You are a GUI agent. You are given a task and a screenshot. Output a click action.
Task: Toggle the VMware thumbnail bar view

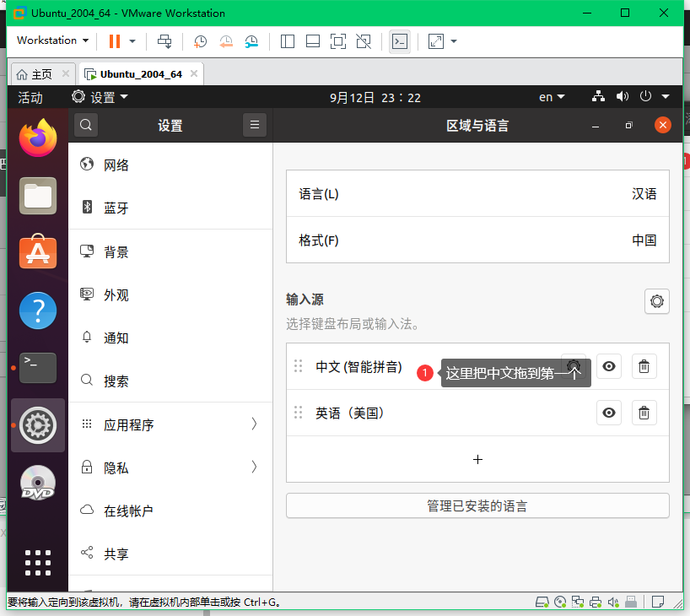point(313,41)
